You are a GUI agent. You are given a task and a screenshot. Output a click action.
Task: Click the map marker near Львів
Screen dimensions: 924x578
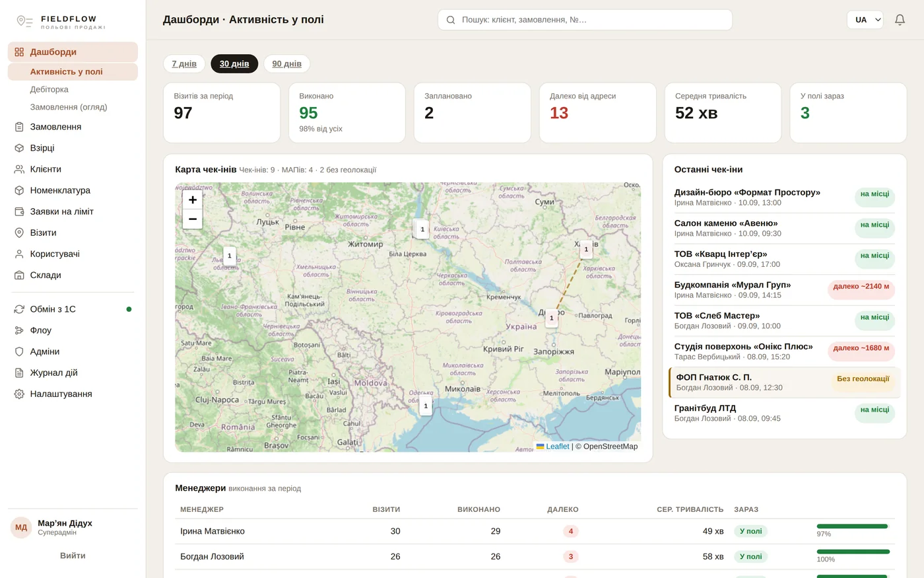coord(230,256)
